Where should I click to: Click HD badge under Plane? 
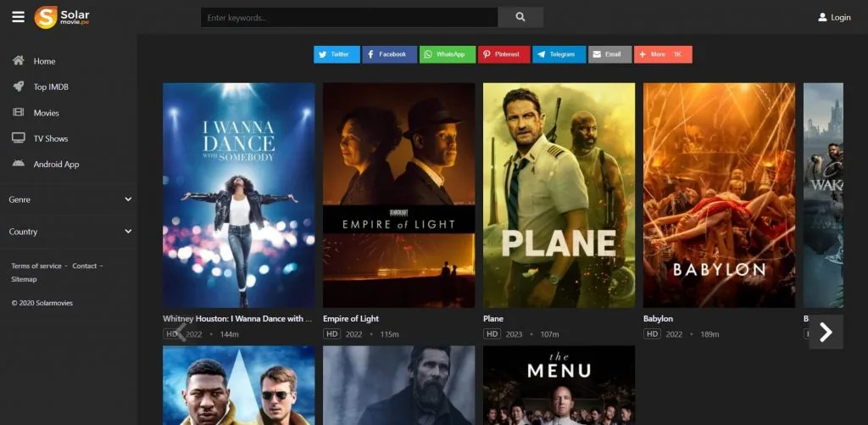pyautogui.click(x=492, y=334)
